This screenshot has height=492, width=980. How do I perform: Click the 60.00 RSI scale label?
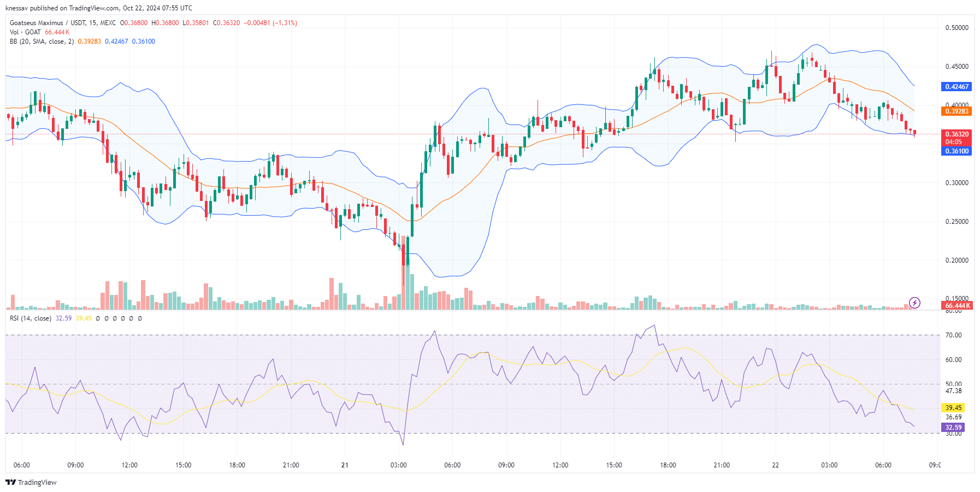pyautogui.click(x=953, y=360)
